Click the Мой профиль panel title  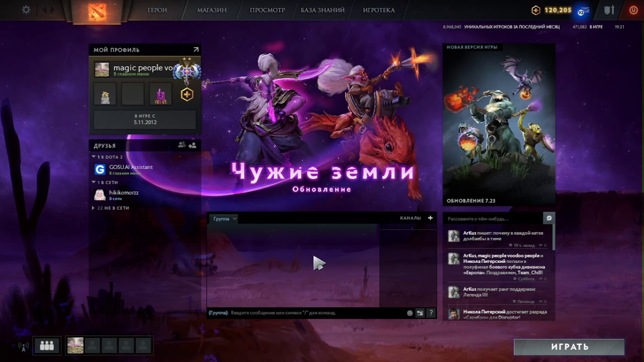117,50
